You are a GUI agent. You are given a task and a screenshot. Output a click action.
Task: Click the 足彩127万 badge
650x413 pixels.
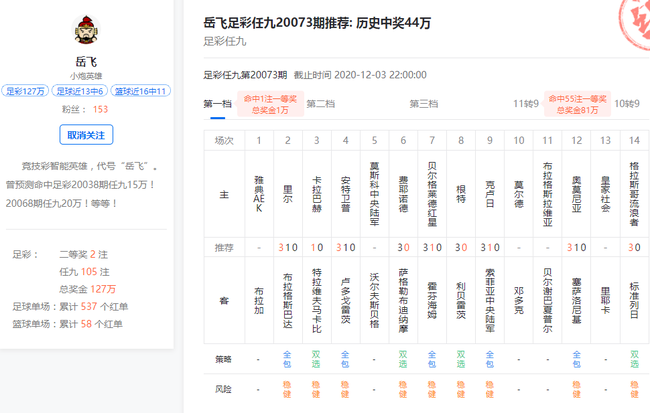tap(25, 91)
